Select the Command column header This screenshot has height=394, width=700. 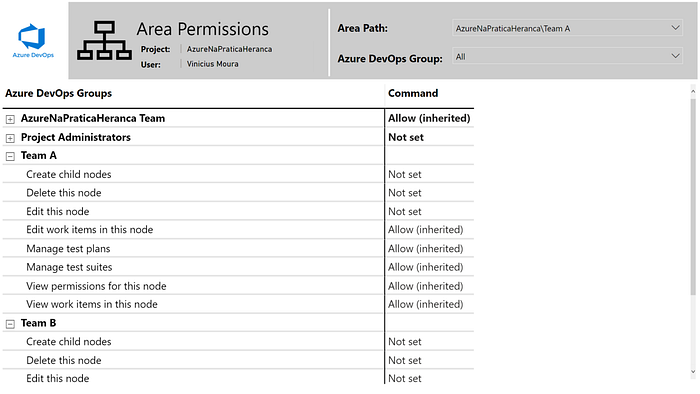pyautogui.click(x=413, y=93)
